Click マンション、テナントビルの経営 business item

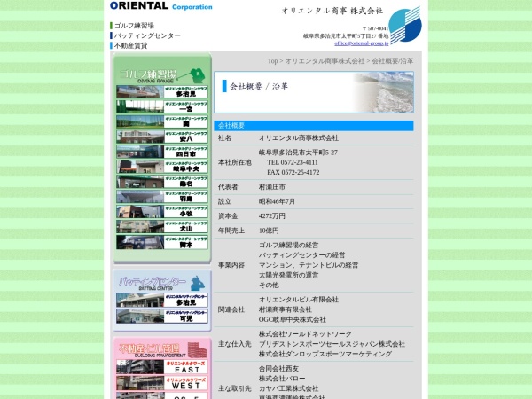tap(309, 265)
